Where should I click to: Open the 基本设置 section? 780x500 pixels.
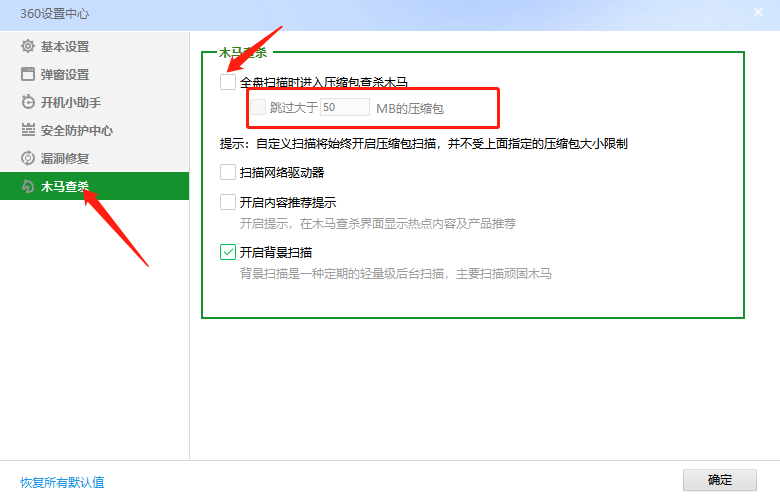(95, 46)
